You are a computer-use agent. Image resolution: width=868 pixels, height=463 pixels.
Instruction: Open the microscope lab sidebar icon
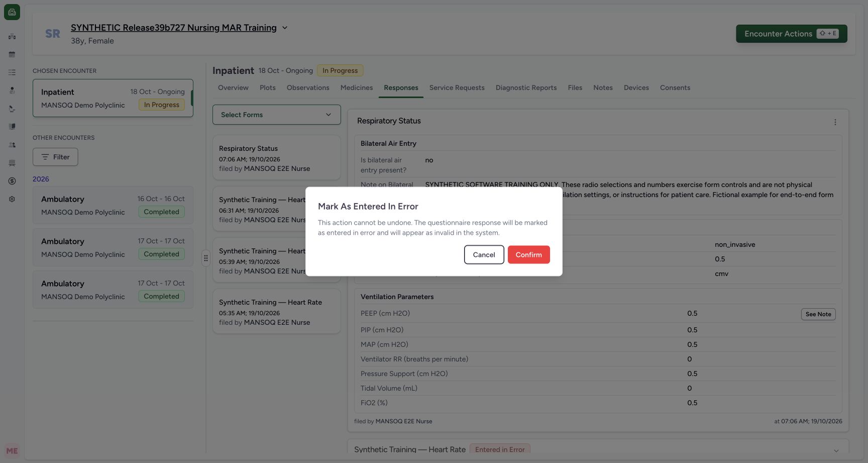click(x=12, y=109)
